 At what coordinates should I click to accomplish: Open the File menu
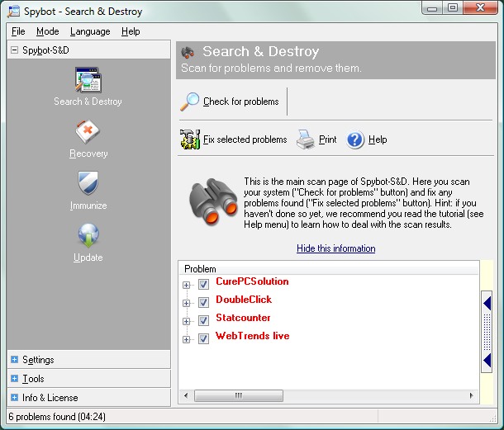point(18,31)
